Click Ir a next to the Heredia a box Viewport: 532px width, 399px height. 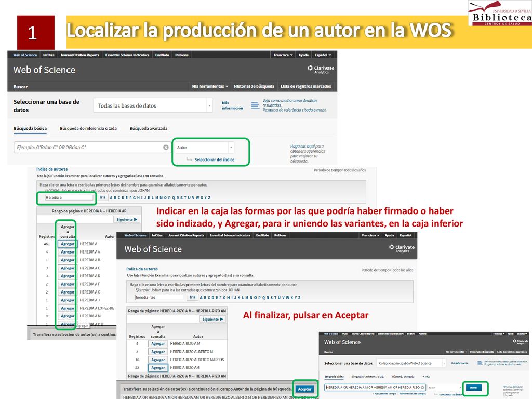tap(102, 197)
